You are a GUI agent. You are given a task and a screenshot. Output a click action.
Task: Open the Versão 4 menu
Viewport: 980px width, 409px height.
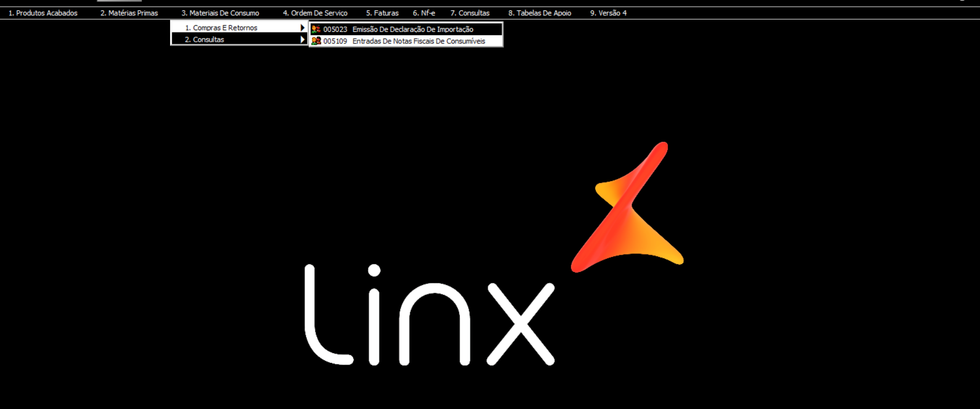[609, 13]
